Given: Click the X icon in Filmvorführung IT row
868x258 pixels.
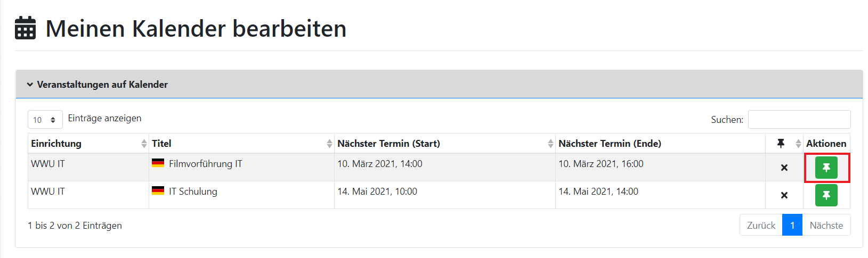Looking at the screenshot, I should (x=784, y=168).
